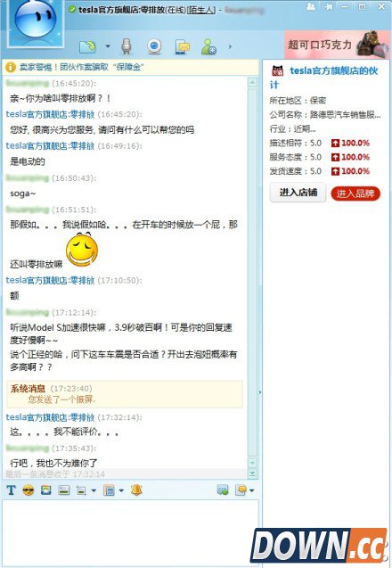Send a mobile SMS message icon
The width and height of the screenshot is (392, 568).
183,46
